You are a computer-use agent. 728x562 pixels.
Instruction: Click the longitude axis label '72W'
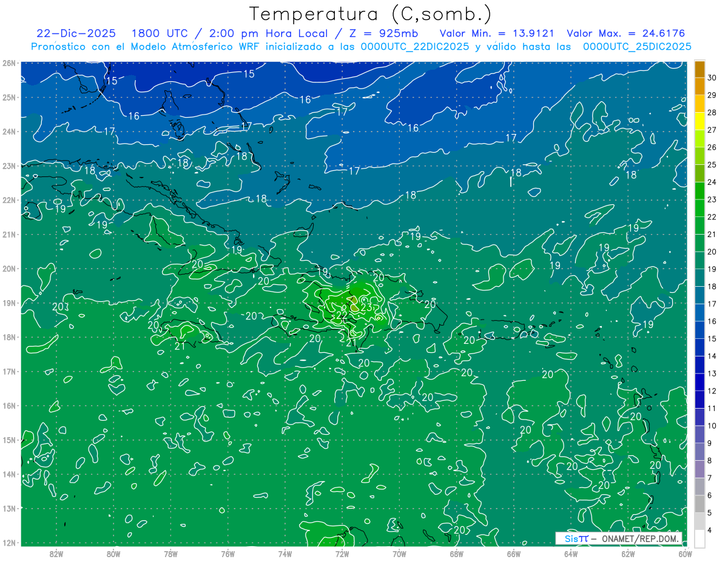point(342,554)
